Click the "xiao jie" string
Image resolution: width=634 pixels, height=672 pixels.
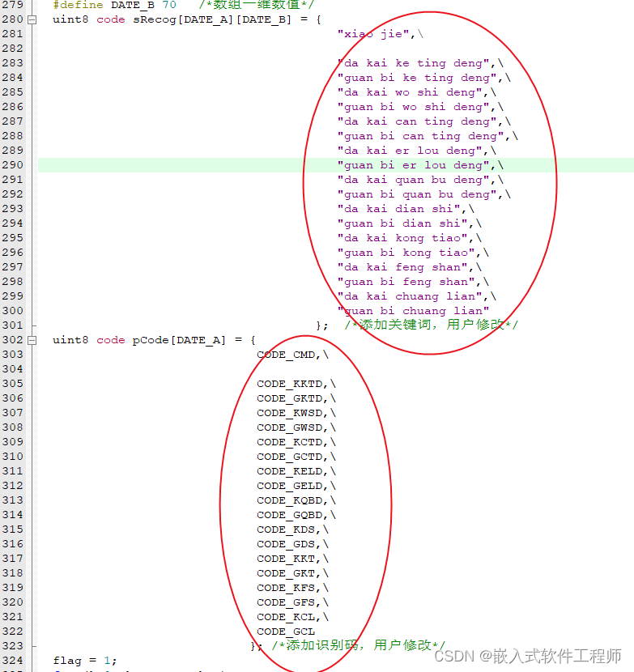pos(373,34)
